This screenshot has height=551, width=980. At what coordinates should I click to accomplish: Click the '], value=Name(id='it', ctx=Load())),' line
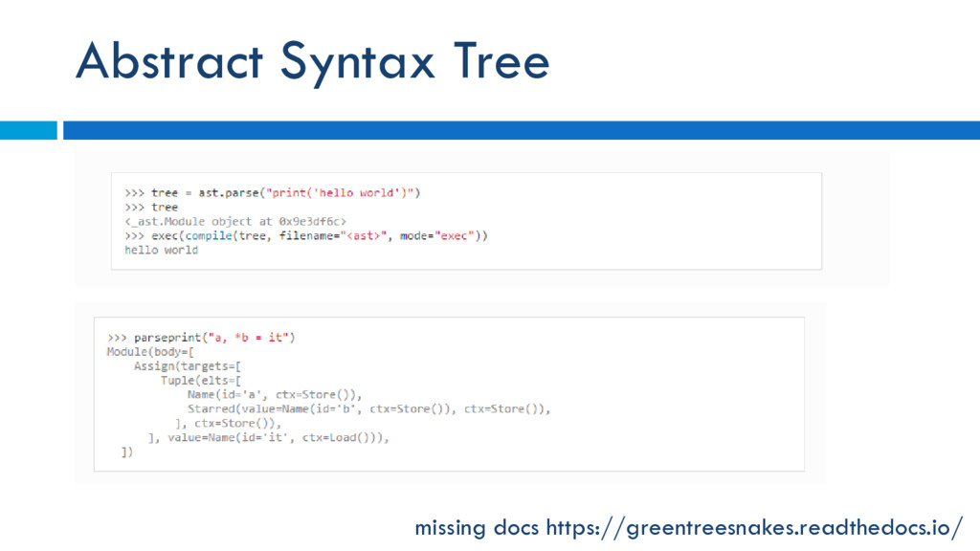point(269,438)
